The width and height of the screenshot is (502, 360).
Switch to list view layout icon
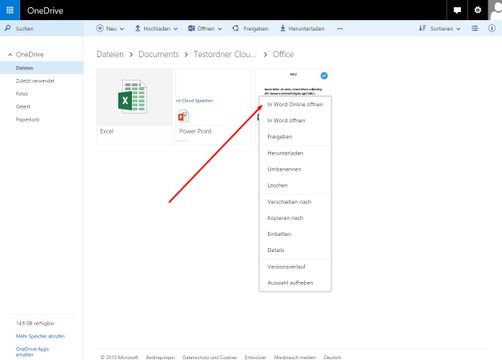coord(475,28)
